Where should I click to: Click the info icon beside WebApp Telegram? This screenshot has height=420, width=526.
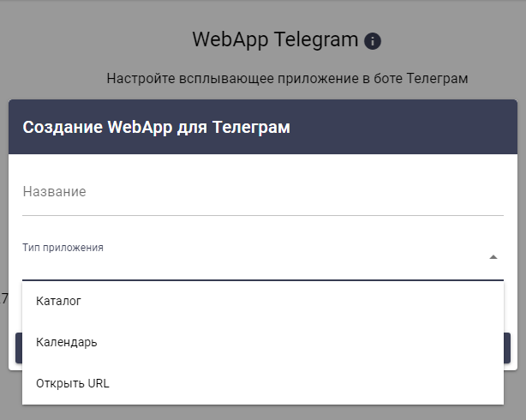point(373,41)
